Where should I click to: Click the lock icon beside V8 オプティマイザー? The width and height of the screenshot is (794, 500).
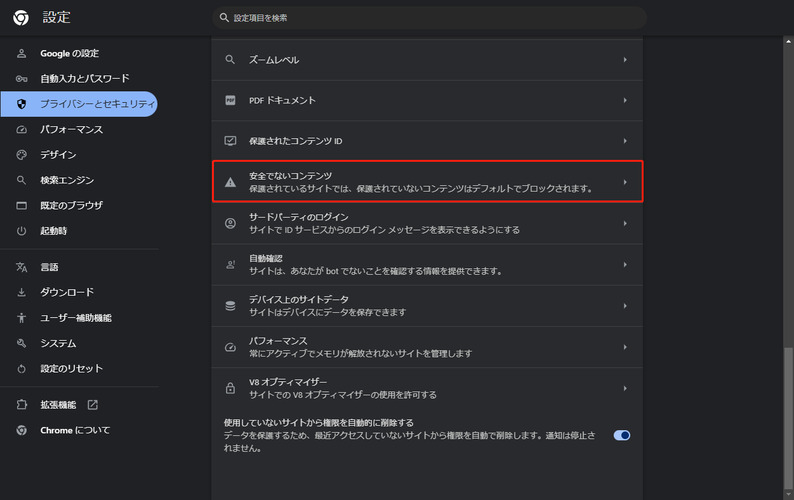pyautogui.click(x=230, y=389)
